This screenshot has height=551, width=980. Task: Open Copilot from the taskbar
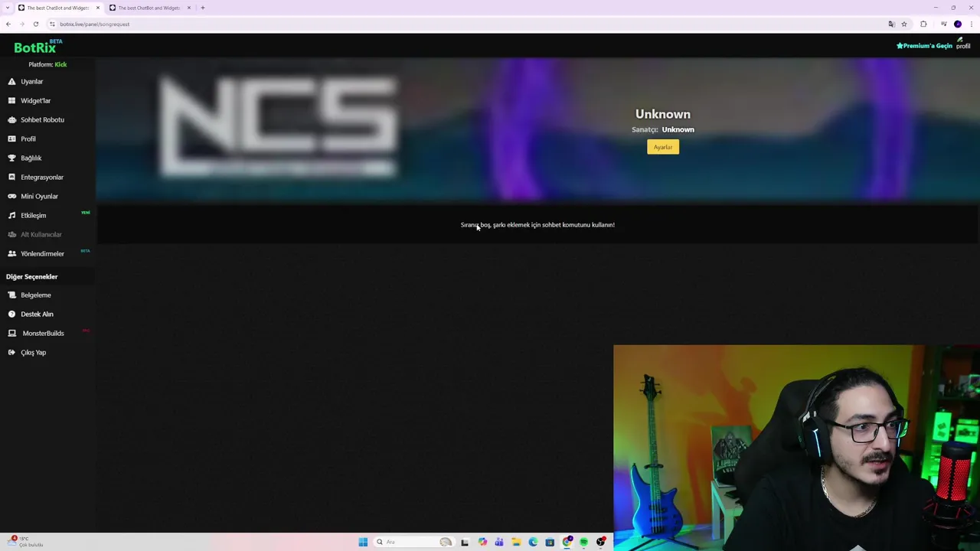click(x=482, y=542)
